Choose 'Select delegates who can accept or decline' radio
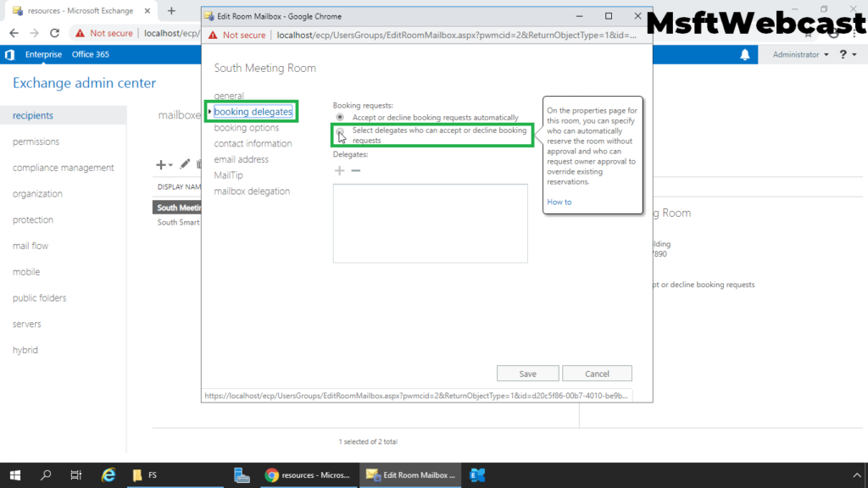The image size is (868, 488). click(340, 131)
